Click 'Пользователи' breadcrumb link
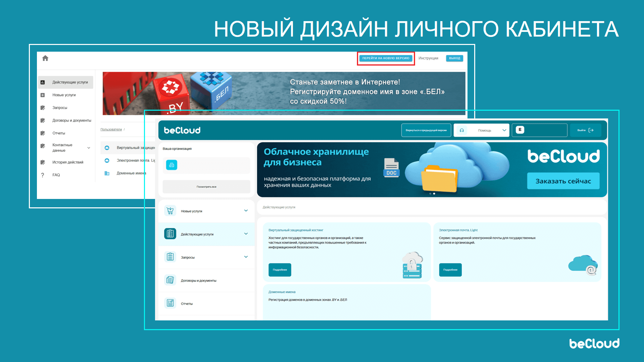The image size is (644, 362). [x=111, y=130]
